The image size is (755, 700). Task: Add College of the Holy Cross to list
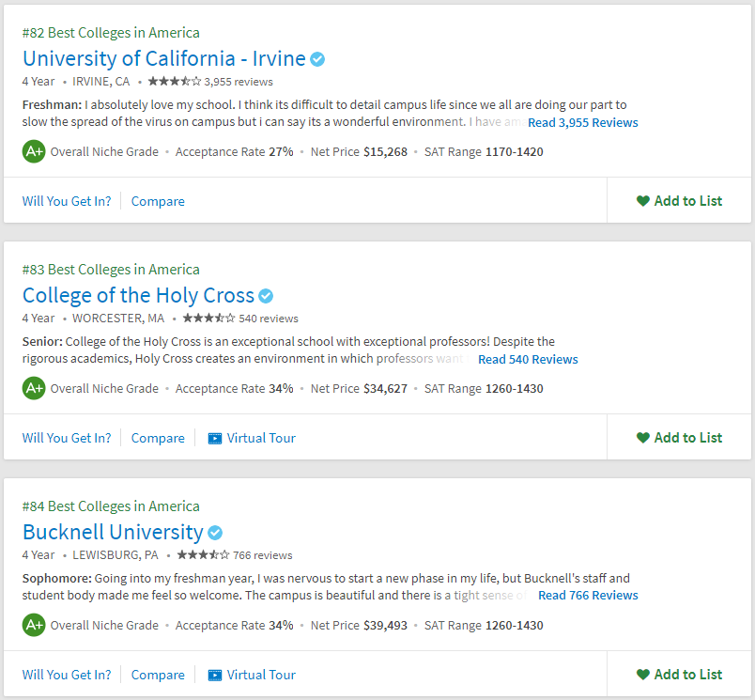click(679, 438)
